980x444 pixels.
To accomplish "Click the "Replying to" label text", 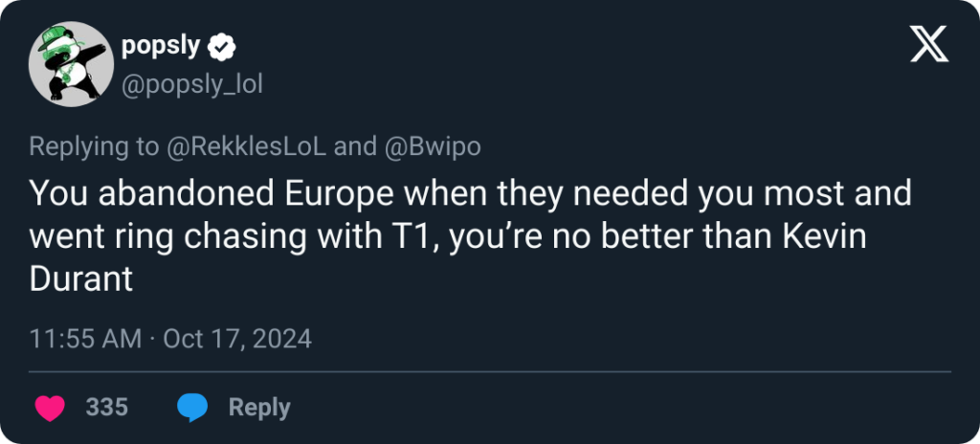I will 91,146.
